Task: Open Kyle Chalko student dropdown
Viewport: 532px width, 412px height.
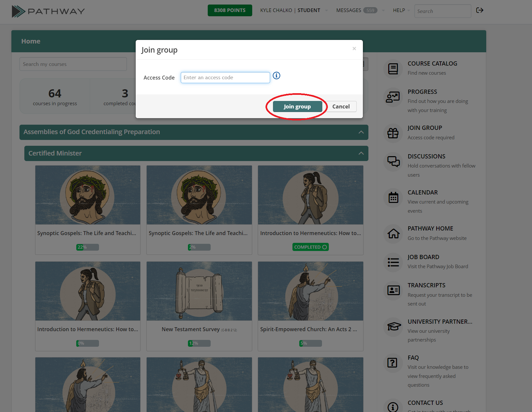Action: pyautogui.click(x=294, y=10)
